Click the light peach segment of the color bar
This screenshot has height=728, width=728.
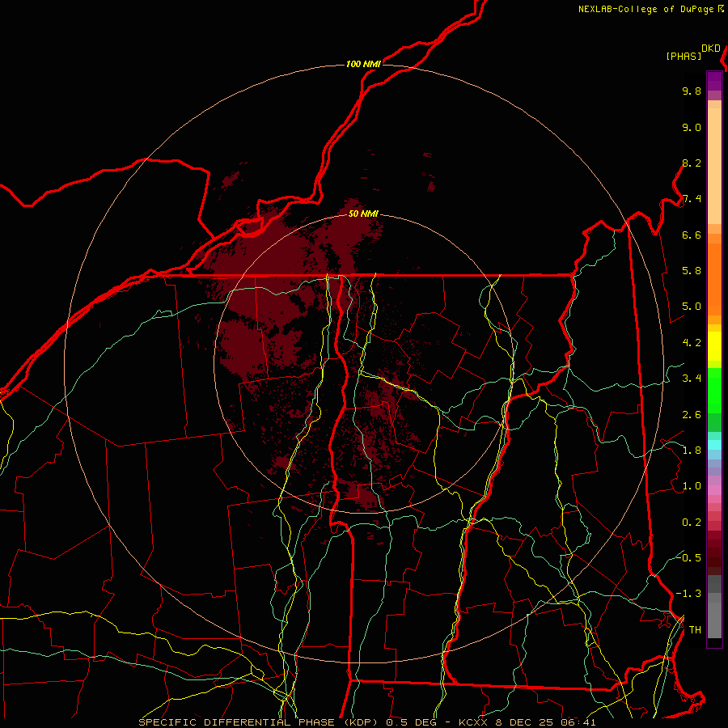(x=714, y=166)
